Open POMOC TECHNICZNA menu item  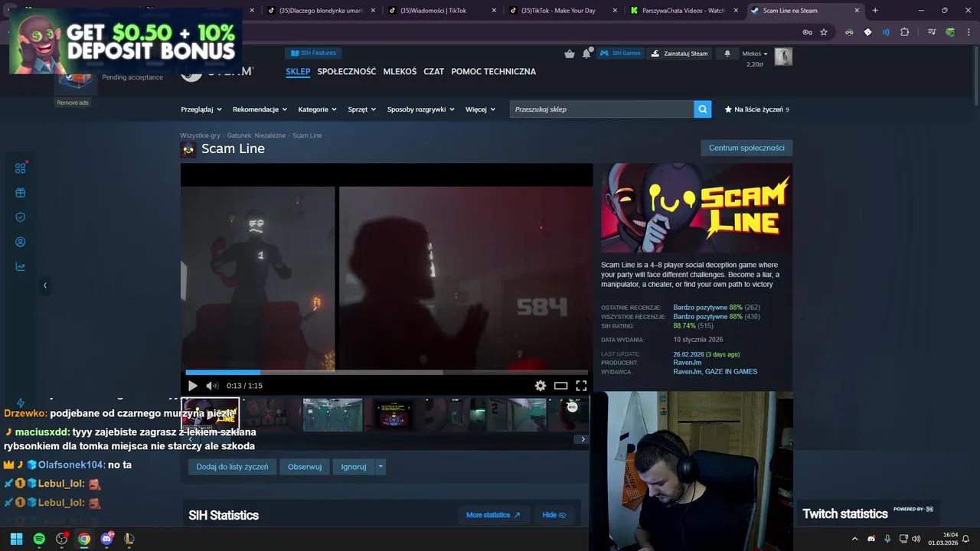(x=494, y=71)
